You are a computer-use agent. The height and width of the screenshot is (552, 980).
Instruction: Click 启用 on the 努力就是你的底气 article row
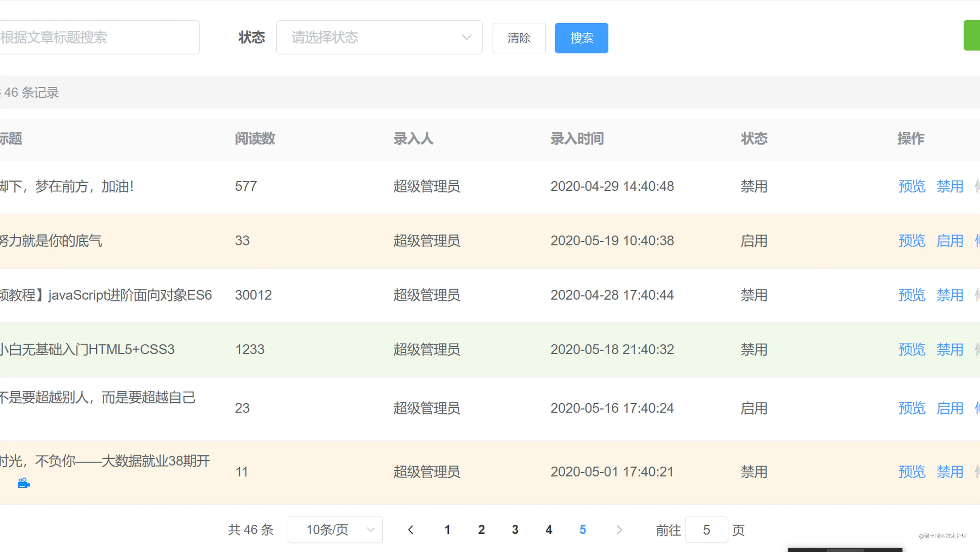click(949, 241)
